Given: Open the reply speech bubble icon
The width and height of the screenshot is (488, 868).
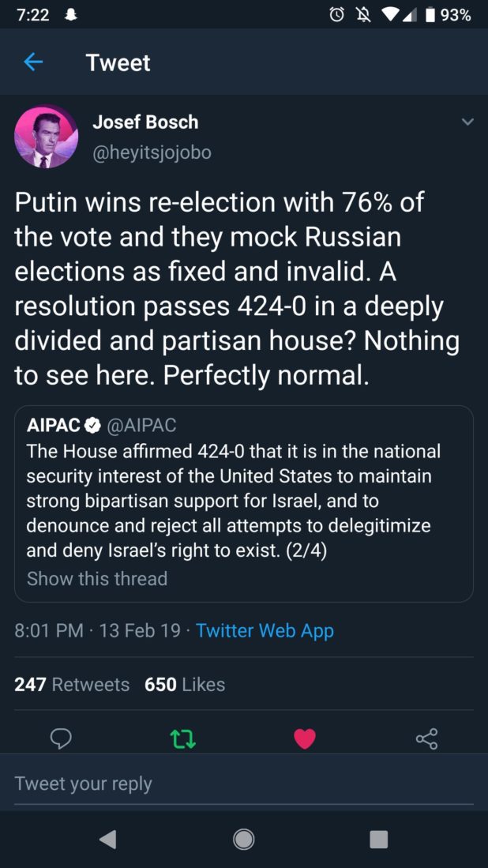Looking at the screenshot, I should coord(61,738).
